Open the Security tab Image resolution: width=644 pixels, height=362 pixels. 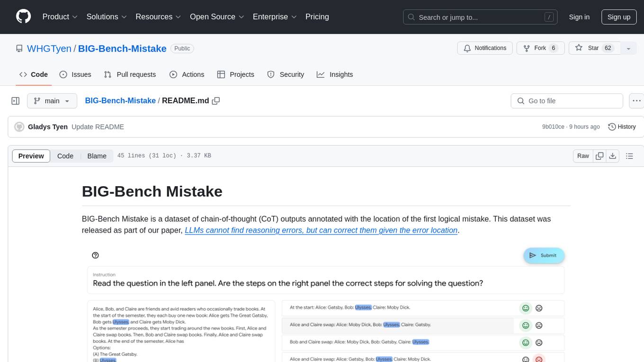[x=286, y=74]
